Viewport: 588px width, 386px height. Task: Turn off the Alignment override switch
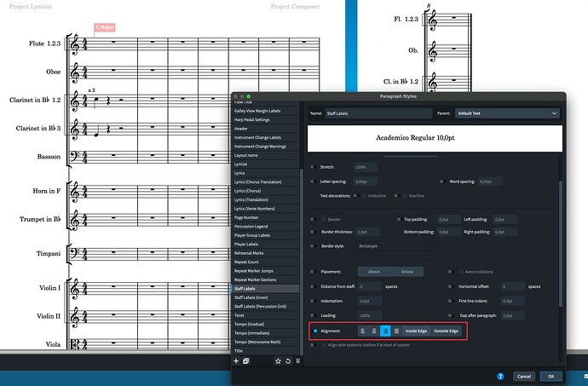point(314,331)
